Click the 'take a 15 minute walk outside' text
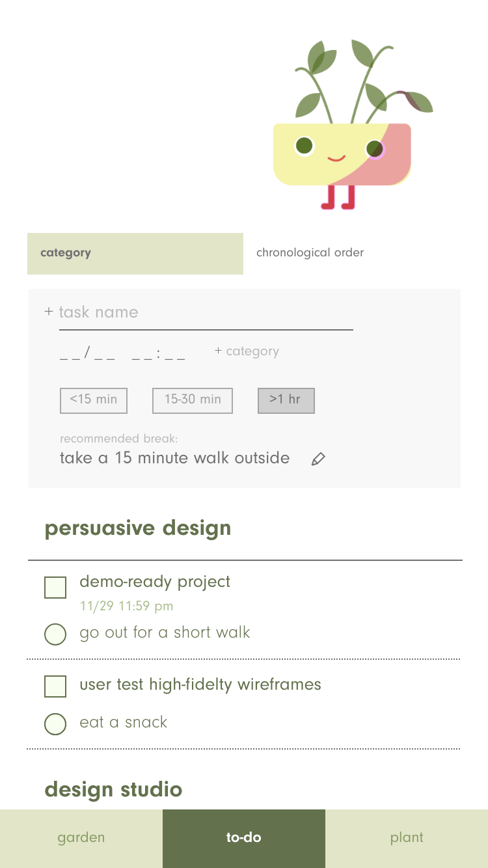The width and height of the screenshot is (488, 868). (174, 458)
